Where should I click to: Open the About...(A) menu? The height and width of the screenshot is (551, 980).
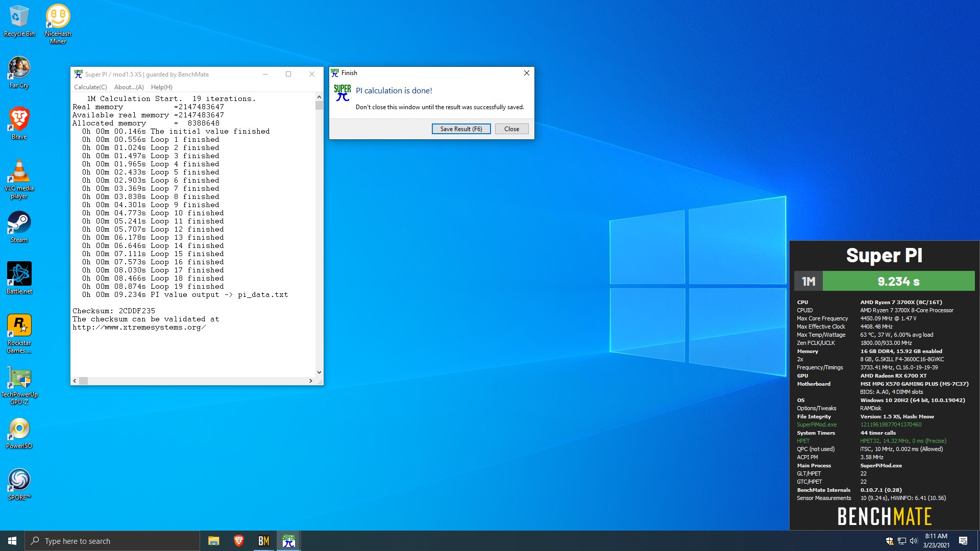[x=129, y=87]
